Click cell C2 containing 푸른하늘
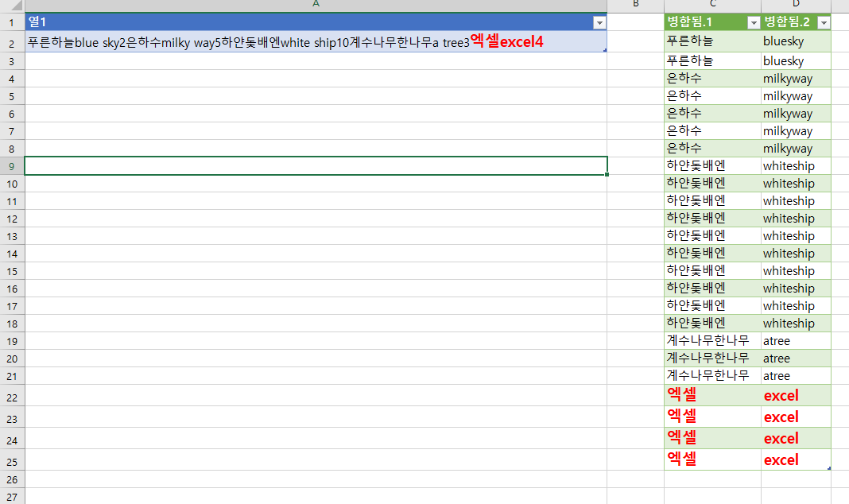Viewport: 849px width, 504px height. pyautogui.click(x=712, y=41)
